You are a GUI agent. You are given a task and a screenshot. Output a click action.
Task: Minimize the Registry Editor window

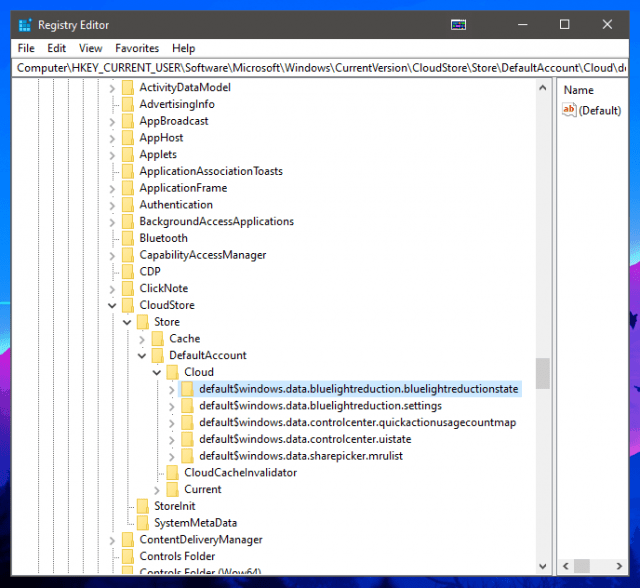(x=522, y=25)
